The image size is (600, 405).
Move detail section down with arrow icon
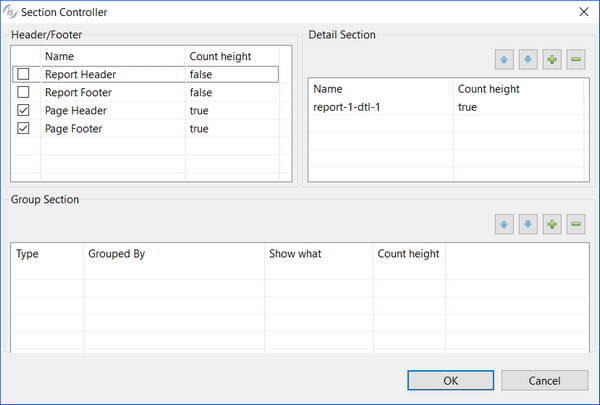528,59
